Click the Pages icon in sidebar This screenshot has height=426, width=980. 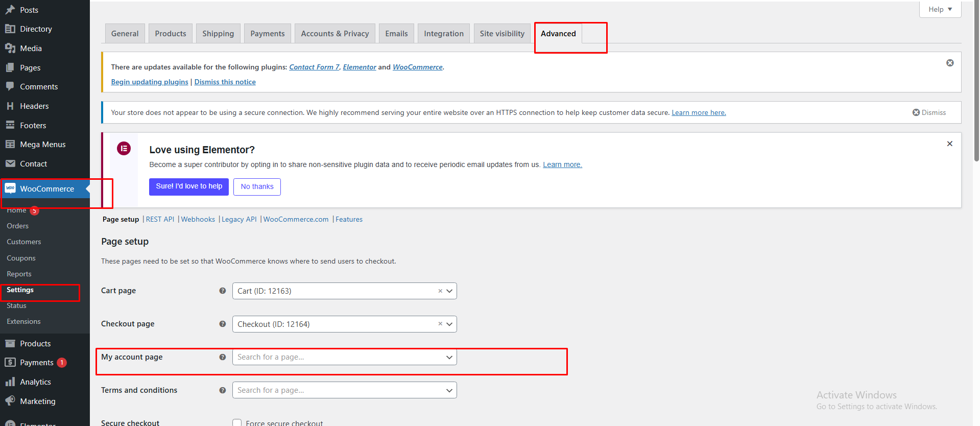point(10,67)
